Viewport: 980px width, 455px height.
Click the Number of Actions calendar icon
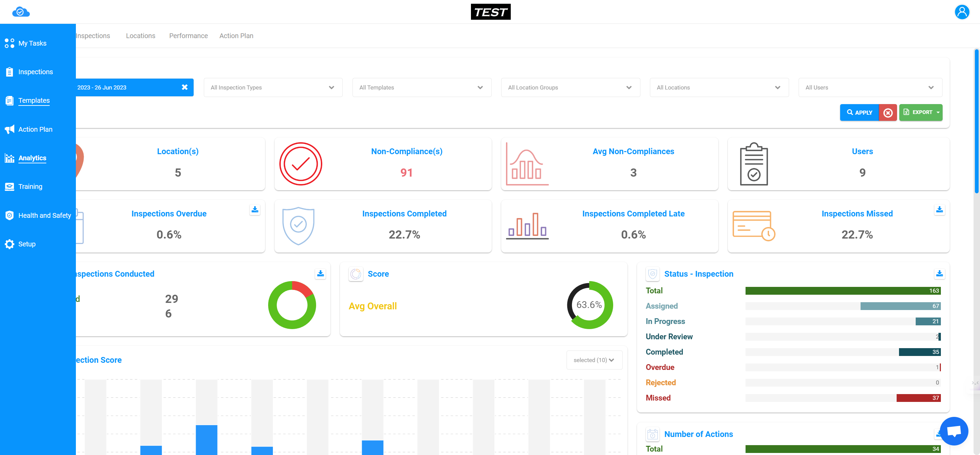pyautogui.click(x=652, y=434)
